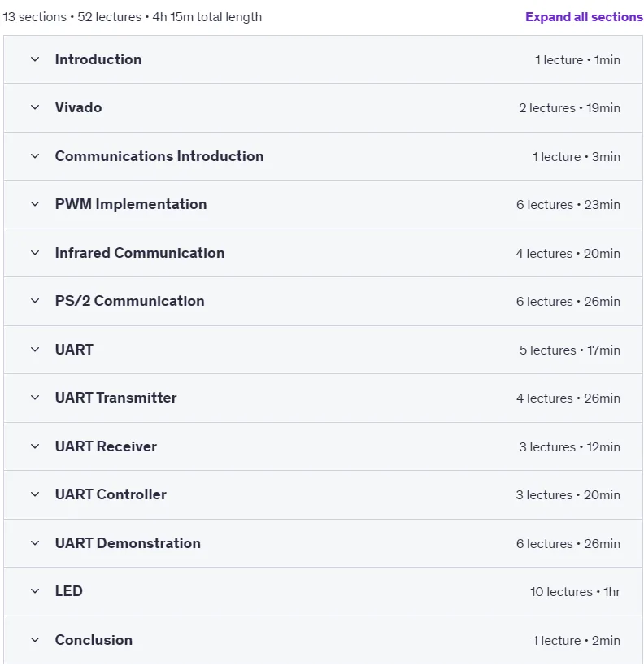Expand PS/2 Communication chevron

click(35, 301)
